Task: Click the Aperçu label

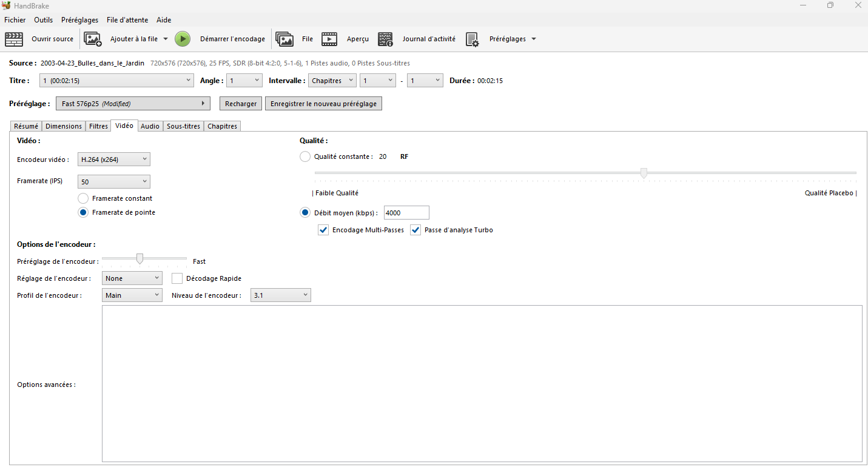Action: tap(358, 39)
